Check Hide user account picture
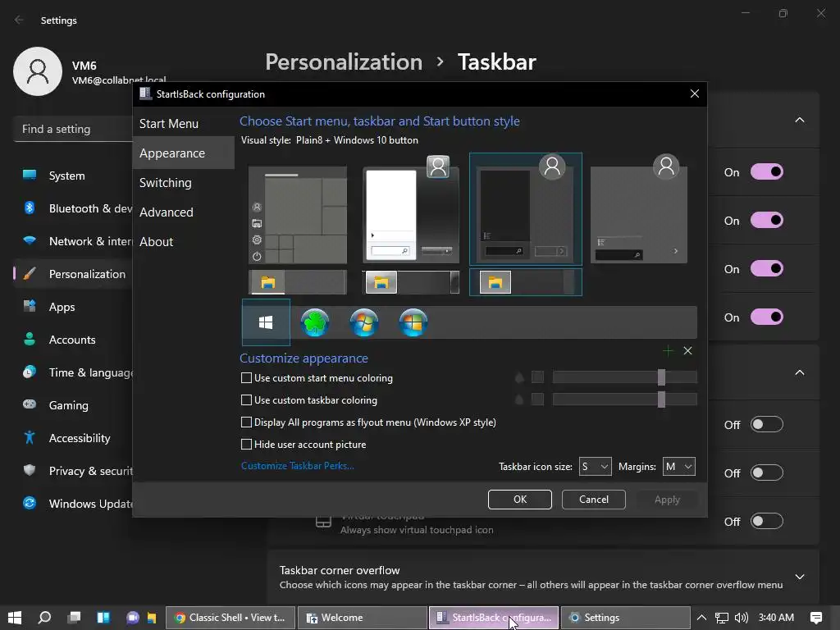Screen dimensions: 840x630 (246, 444)
